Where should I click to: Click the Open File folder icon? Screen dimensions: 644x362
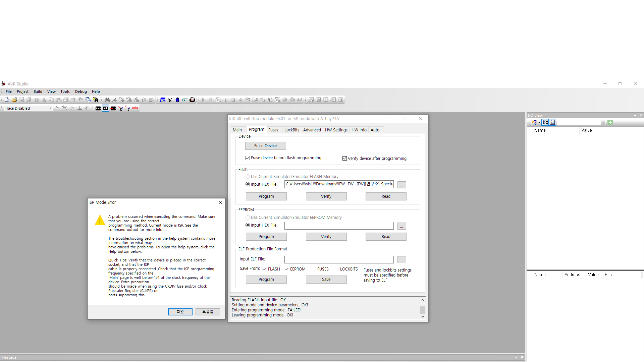pos(14,100)
